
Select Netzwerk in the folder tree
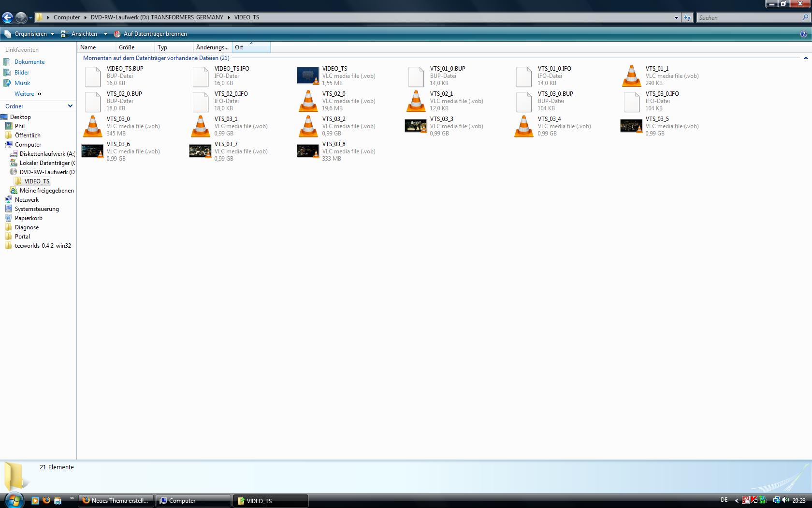(x=27, y=200)
